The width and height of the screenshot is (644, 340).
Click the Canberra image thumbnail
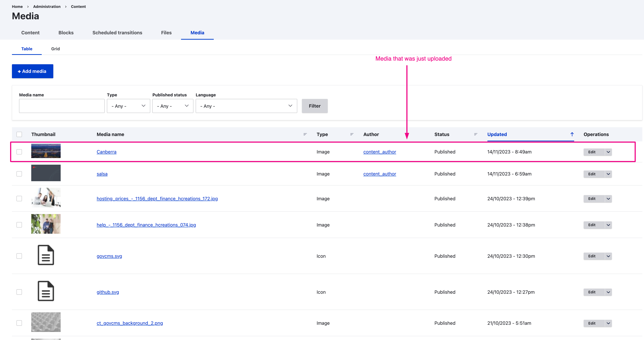pyautogui.click(x=46, y=151)
